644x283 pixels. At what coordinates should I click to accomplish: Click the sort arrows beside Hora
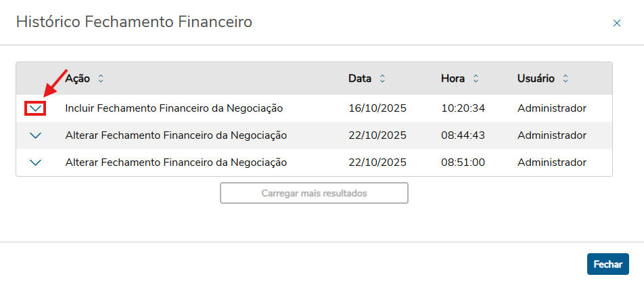coord(476,79)
